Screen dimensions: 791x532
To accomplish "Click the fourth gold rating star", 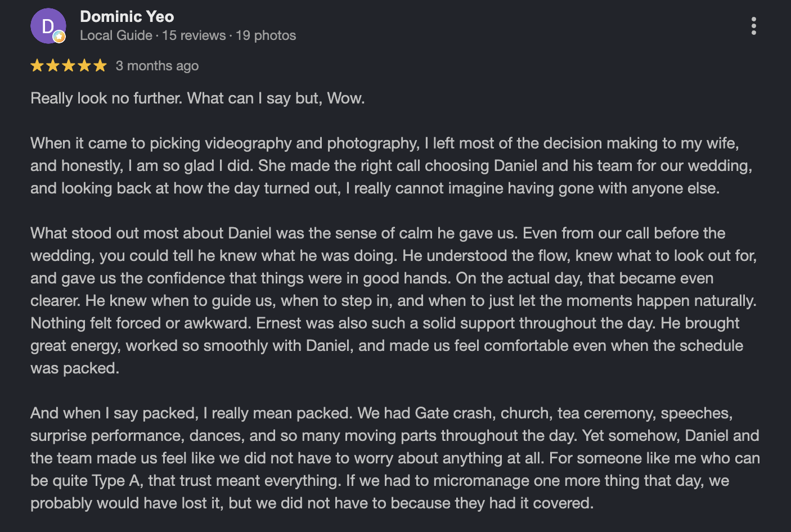I will tap(84, 66).
